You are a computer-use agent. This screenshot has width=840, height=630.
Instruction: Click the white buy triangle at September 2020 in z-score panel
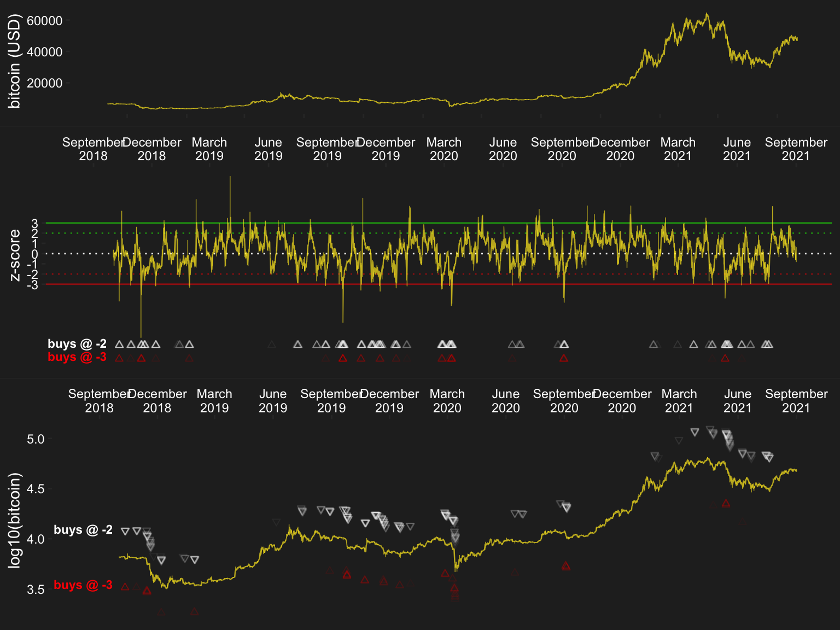pos(564,345)
